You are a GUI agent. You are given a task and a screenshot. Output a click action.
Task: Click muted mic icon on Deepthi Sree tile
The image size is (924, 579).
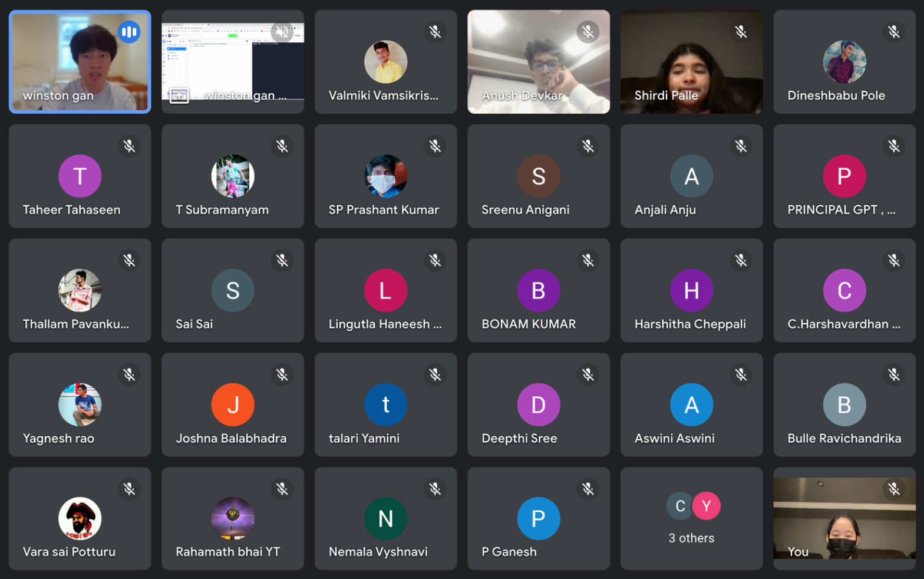click(588, 375)
